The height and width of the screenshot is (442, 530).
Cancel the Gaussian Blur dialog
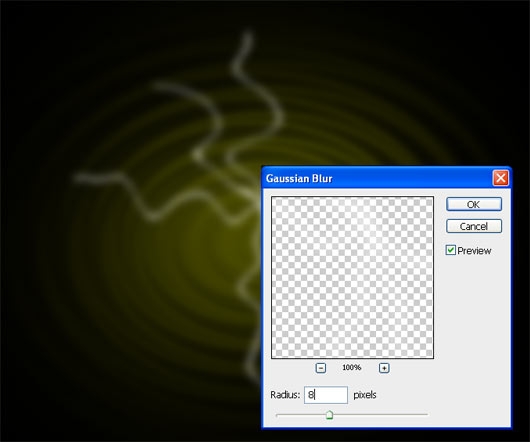pyautogui.click(x=474, y=226)
